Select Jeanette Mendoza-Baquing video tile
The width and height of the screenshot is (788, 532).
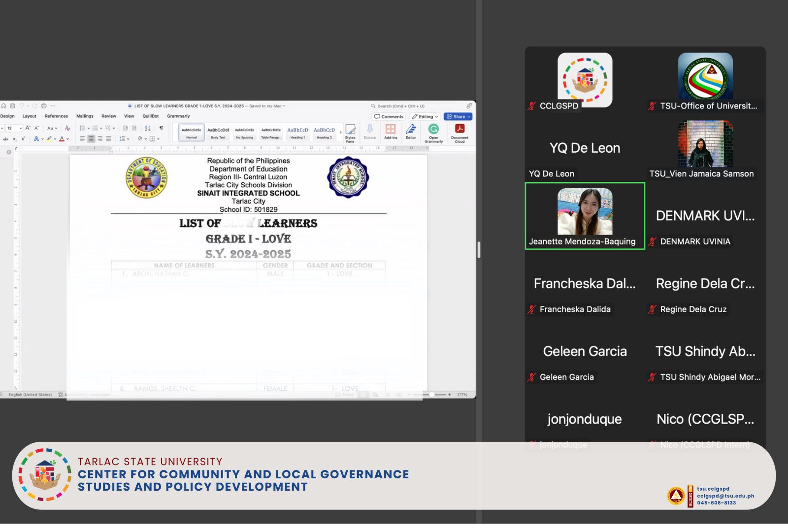[x=585, y=216]
